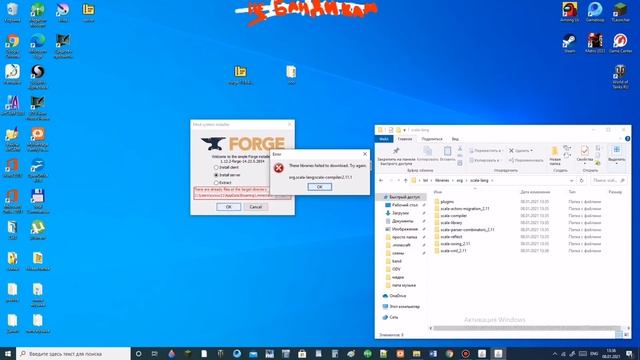Select the Install client radio button
640x360 pixels.
coord(216,167)
